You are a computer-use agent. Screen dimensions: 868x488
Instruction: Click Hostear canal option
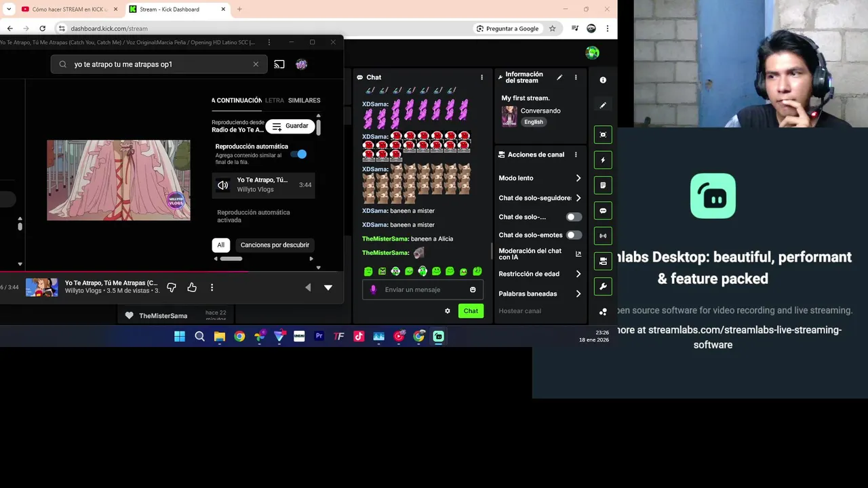point(520,311)
